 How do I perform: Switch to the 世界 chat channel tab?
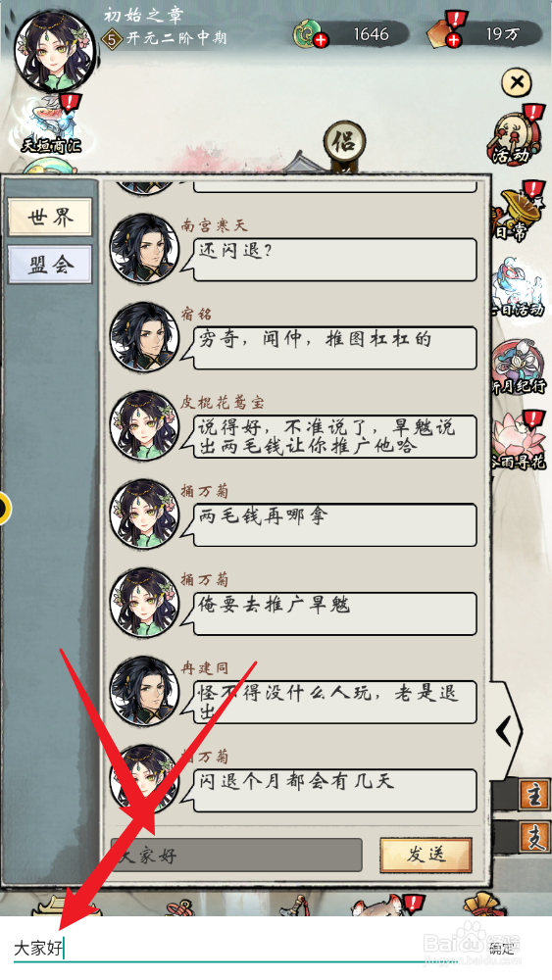[x=50, y=218]
